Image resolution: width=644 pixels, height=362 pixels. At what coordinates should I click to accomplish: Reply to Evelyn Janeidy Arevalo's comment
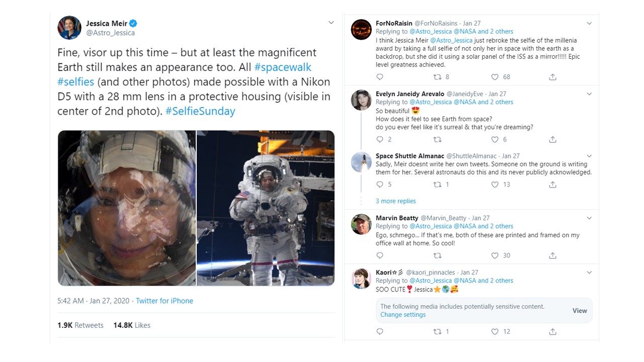tap(380, 139)
